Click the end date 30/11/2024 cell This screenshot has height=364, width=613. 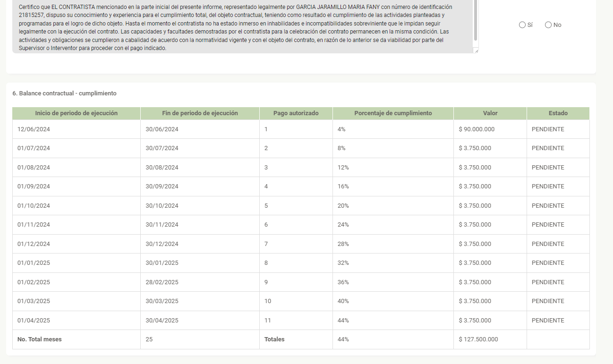click(200, 225)
